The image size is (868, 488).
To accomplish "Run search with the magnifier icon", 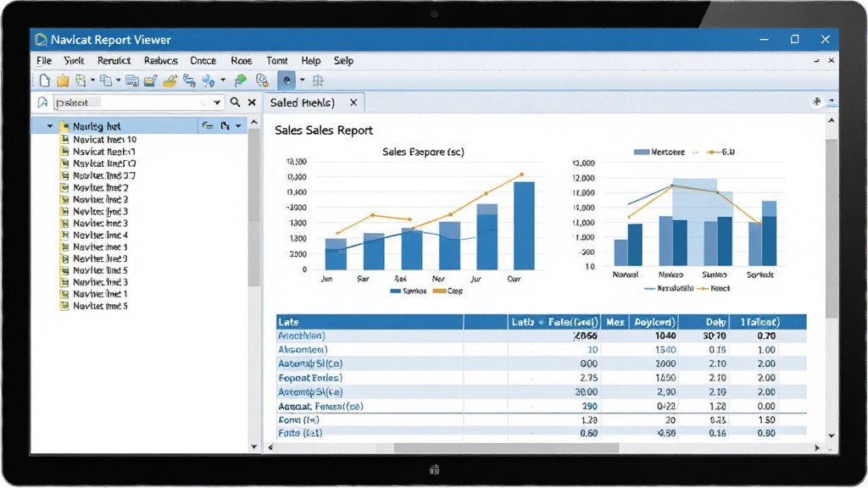I will pyautogui.click(x=236, y=103).
